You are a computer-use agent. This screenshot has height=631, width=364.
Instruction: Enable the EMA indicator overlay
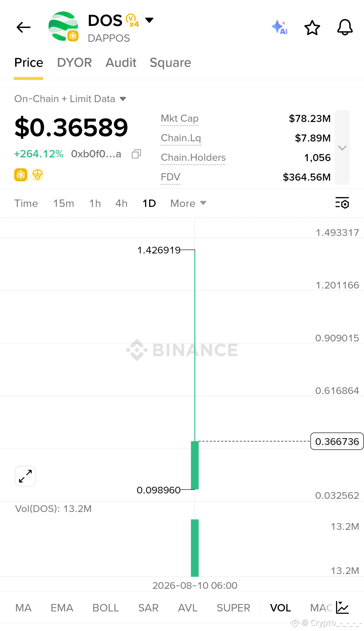62,608
